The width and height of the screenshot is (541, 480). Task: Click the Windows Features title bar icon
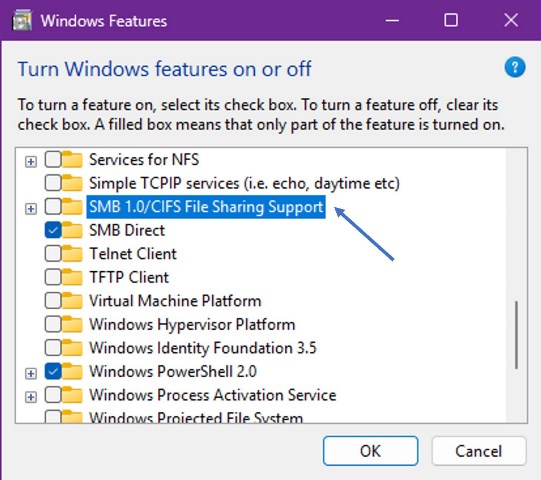click(22, 21)
